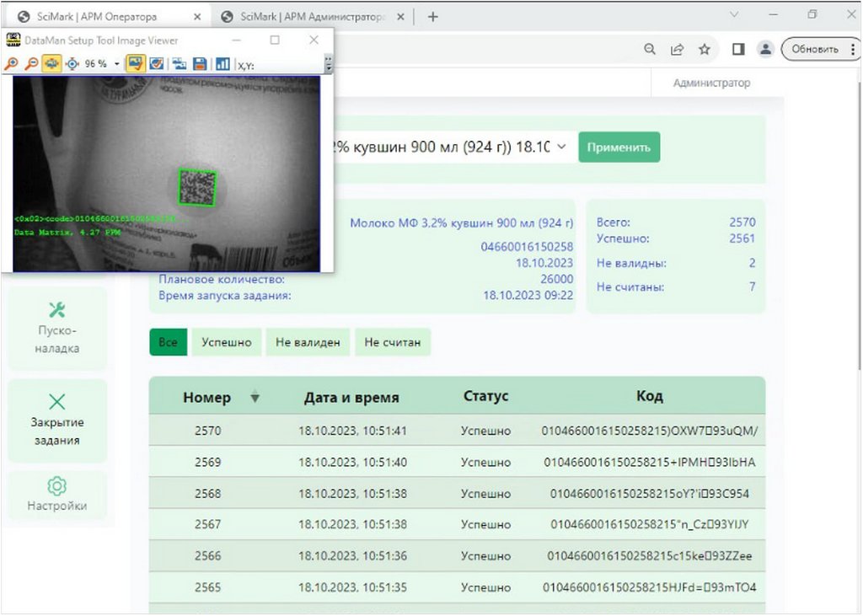This screenshot has height=616, width=863.
Task: Filter codes by Успешно
Action: click(x=227, y=342)
